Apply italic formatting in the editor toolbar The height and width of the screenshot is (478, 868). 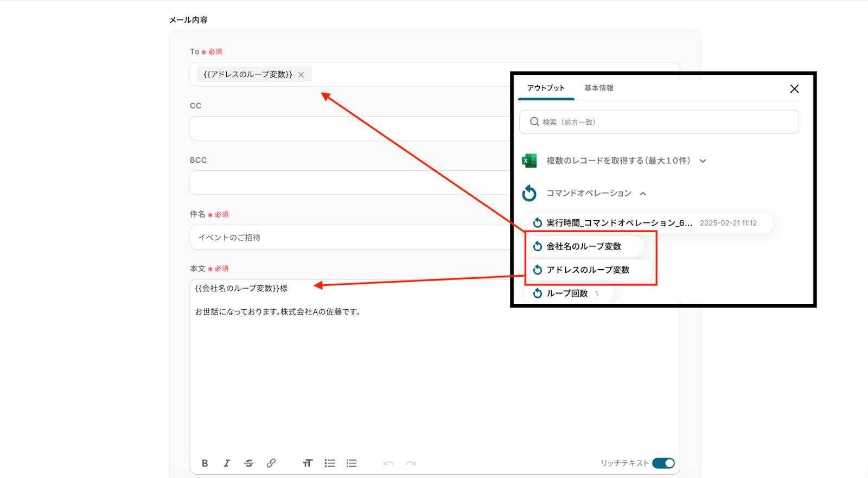tap(227, 463)
